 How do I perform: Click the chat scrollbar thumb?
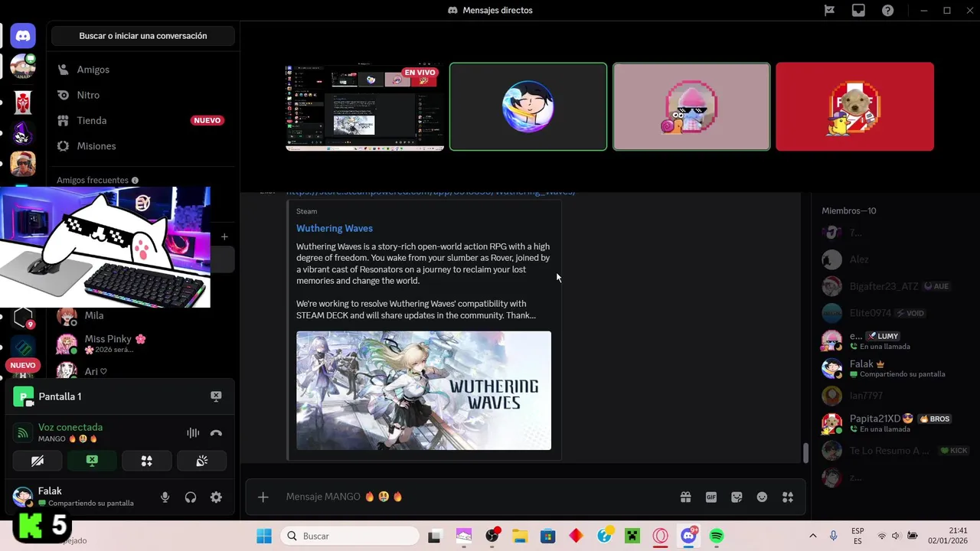pos(805,452)
